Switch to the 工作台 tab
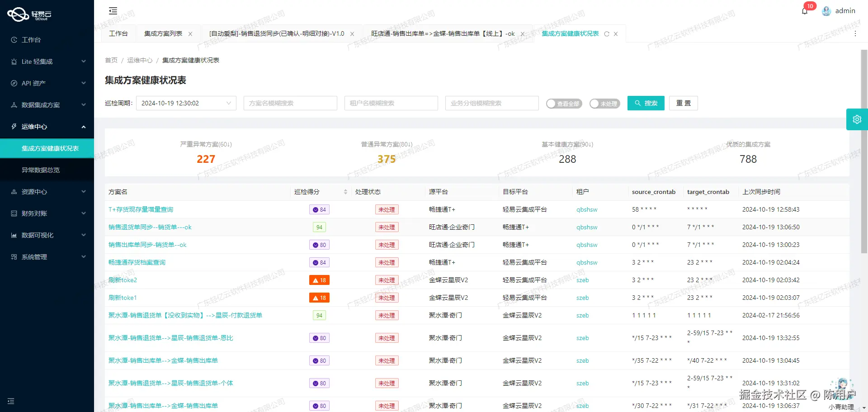The image size is (868, 412). click(118, 33)
